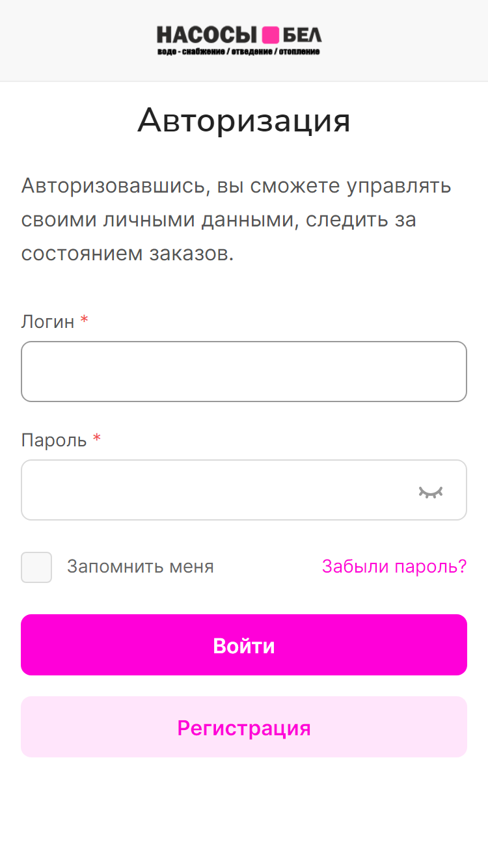Select the Авторизация page heading
Image resolution: width=488 pixels, height=868 pixels.
[x=244, y=121]
